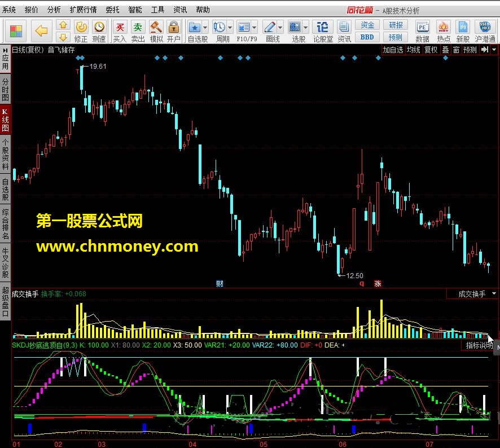Open the 个股资料 sidebar tab
This screenshot has width=500, height=448.
pos(5,155)
